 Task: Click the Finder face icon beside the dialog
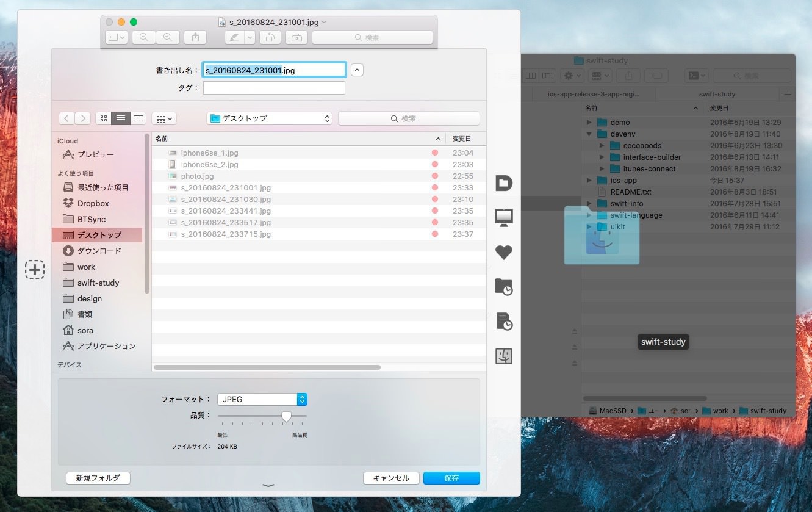(503, 356)
